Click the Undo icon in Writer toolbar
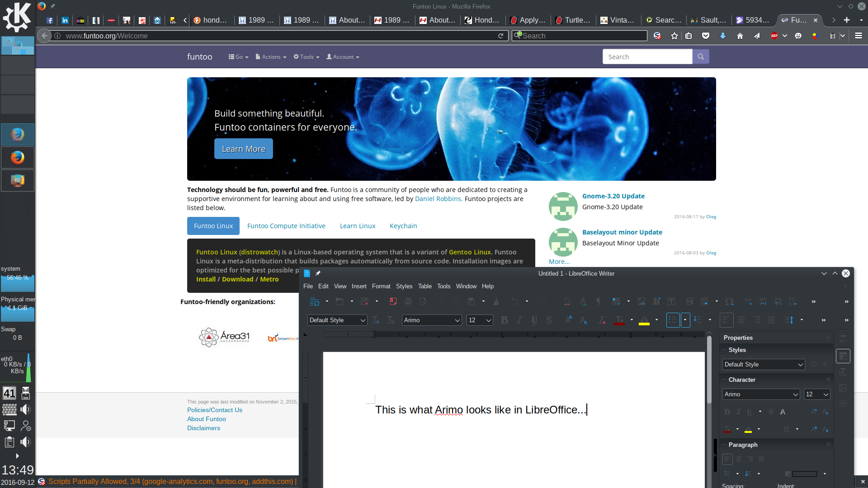The width and height of the screenshot is (868, 488). [x=514, y=301]
